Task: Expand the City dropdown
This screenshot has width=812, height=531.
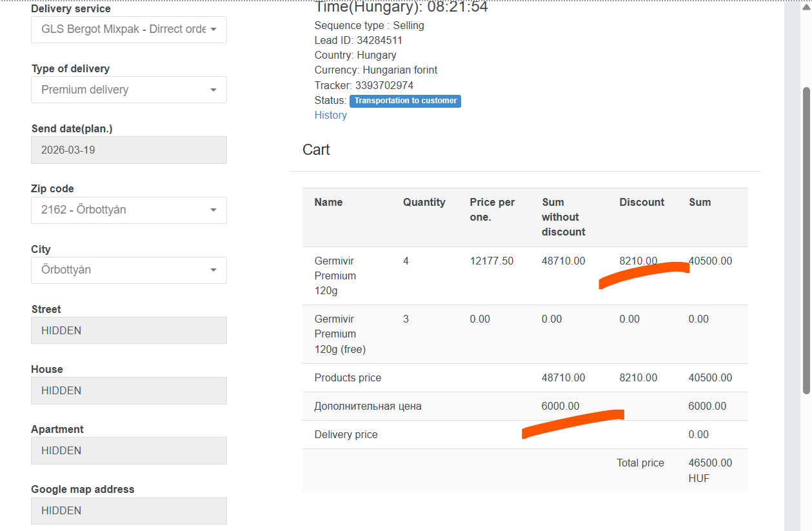Action: pos(129,270)
